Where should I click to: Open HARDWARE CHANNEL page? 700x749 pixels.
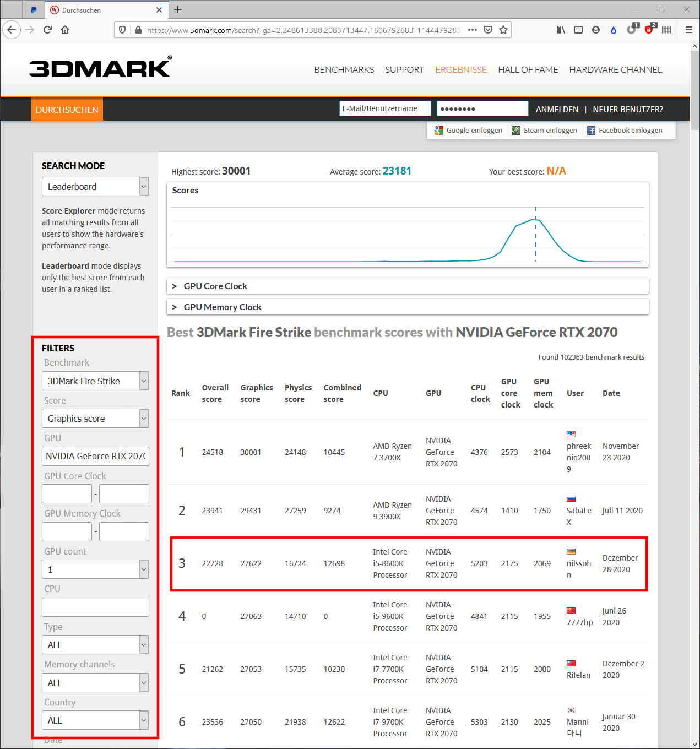coord(616,70)
